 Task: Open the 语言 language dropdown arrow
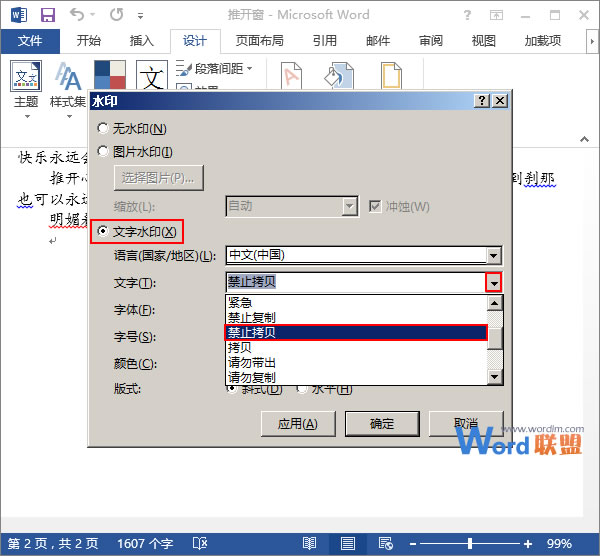tap(493, 256)
